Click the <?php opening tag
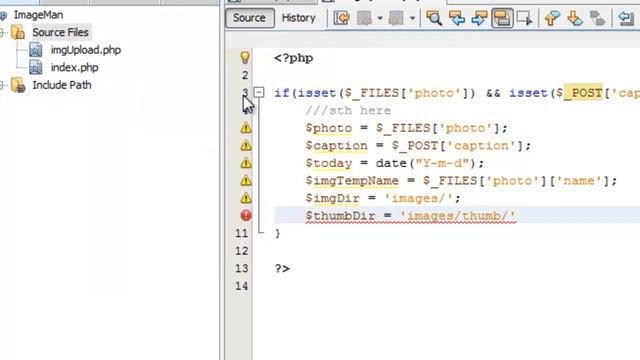 [293, 58]
